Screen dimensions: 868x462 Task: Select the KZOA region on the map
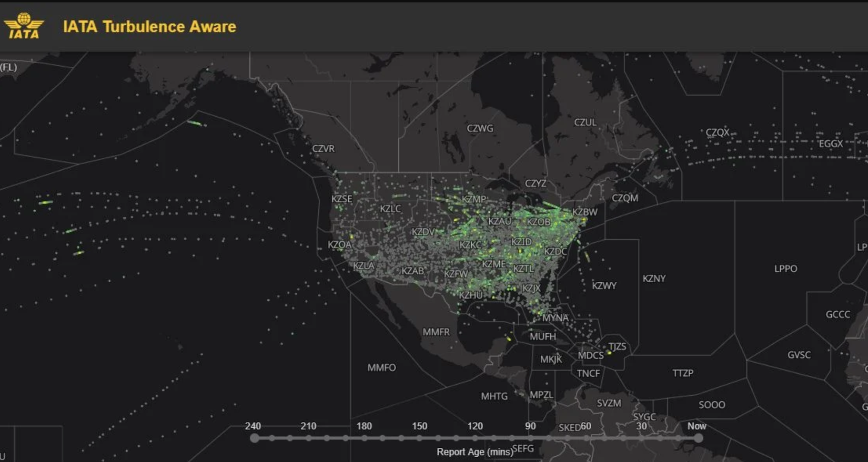(339, 245)
